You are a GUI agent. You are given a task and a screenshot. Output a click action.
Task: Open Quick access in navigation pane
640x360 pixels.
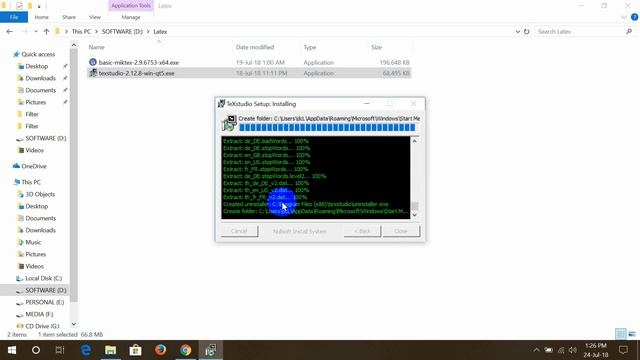(38, 54)
